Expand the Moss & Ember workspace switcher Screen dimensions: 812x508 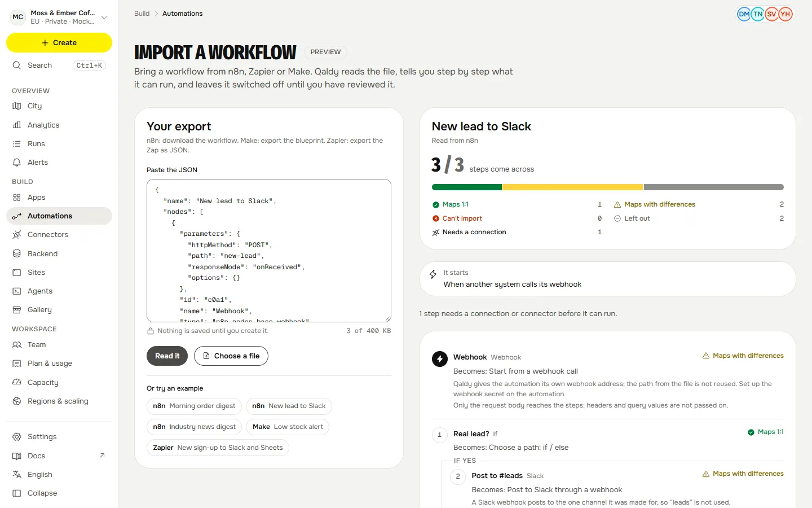click(x=59, y=17)
